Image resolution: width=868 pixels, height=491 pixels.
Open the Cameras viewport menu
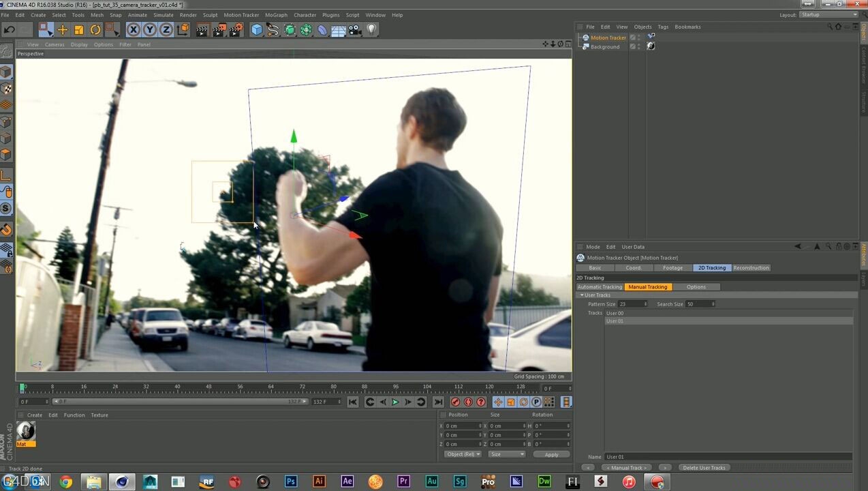[55, 44]
